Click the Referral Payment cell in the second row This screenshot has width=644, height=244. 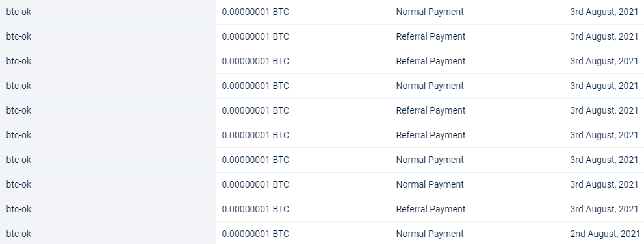point(430,36)
